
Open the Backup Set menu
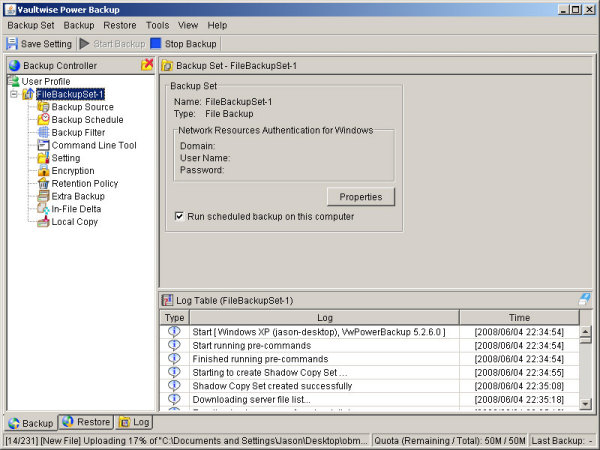(x=31, y=25)
